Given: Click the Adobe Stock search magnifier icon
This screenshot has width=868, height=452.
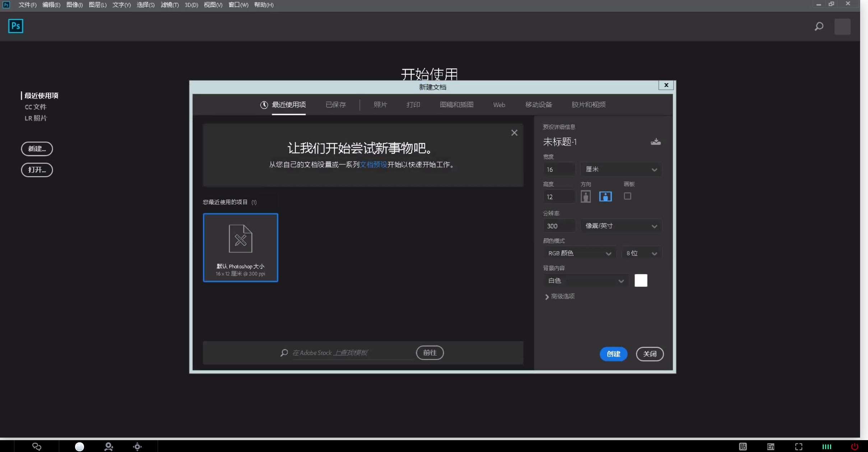Looking at the screenshot, I should click(x=284, y=353).
